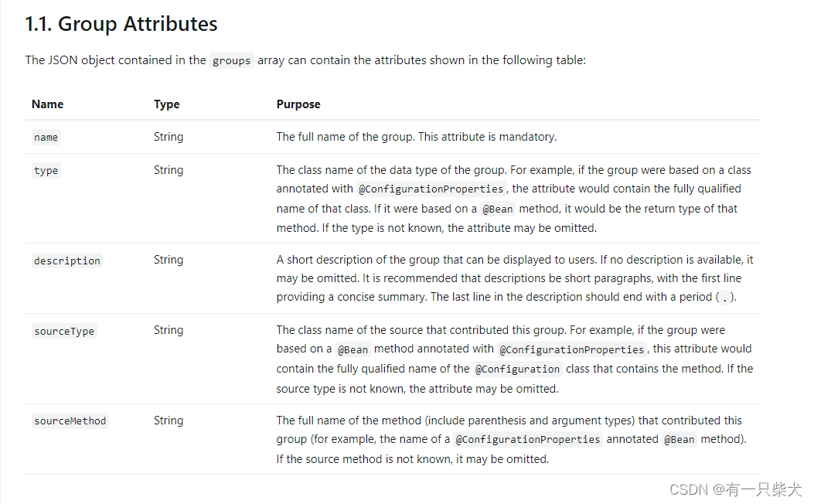This screenshot has width=814, height=504.
Task: Select the "sourceType" attribute code cell
Action: (63, 331)
